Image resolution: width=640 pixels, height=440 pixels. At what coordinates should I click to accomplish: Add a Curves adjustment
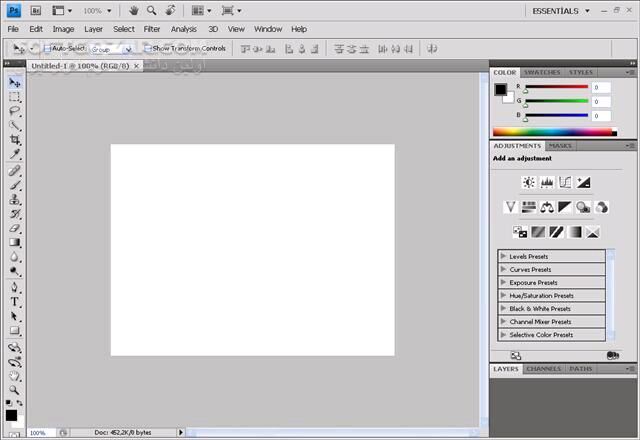565,182
